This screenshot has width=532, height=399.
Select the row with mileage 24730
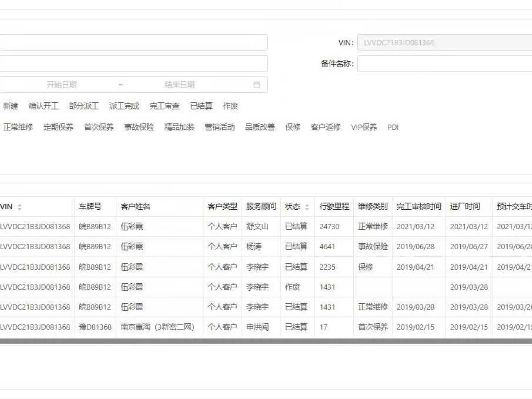329,227
